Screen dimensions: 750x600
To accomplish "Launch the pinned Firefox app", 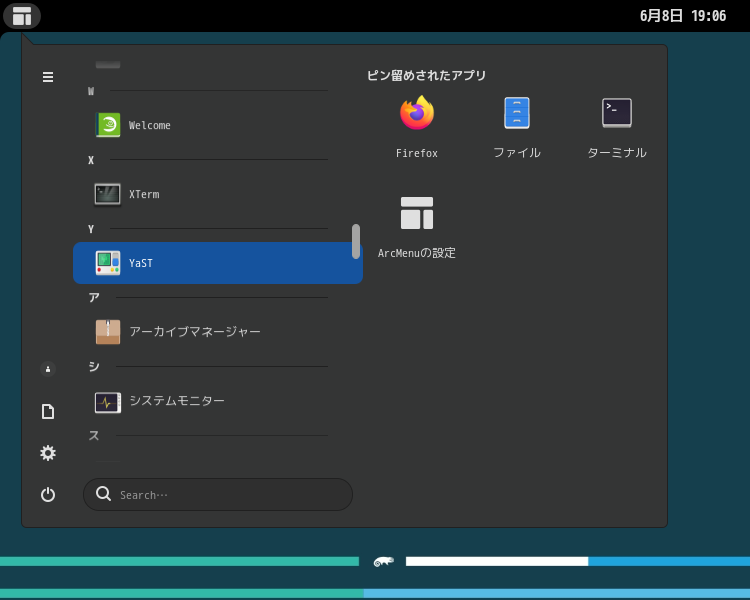I will (x=417, y=127).
